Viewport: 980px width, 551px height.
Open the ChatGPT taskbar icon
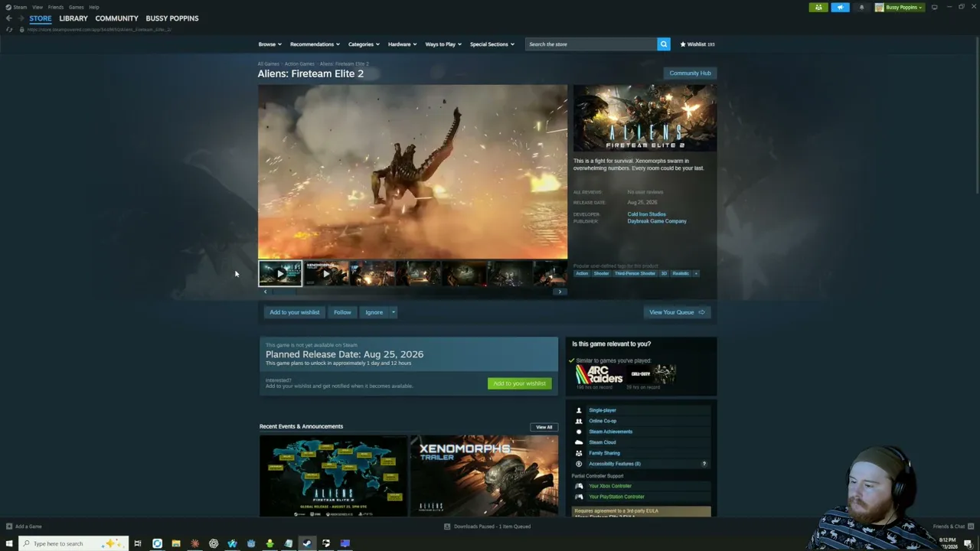click(214, 543)
